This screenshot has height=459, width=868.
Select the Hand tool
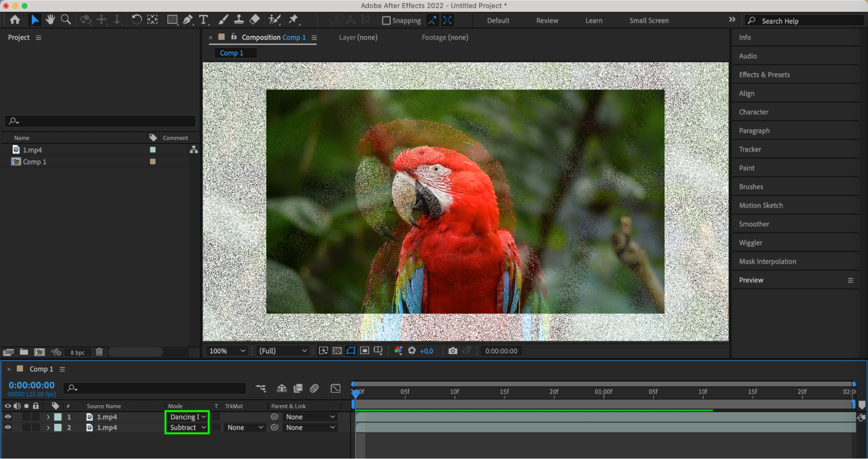click(x=50, y=20)
